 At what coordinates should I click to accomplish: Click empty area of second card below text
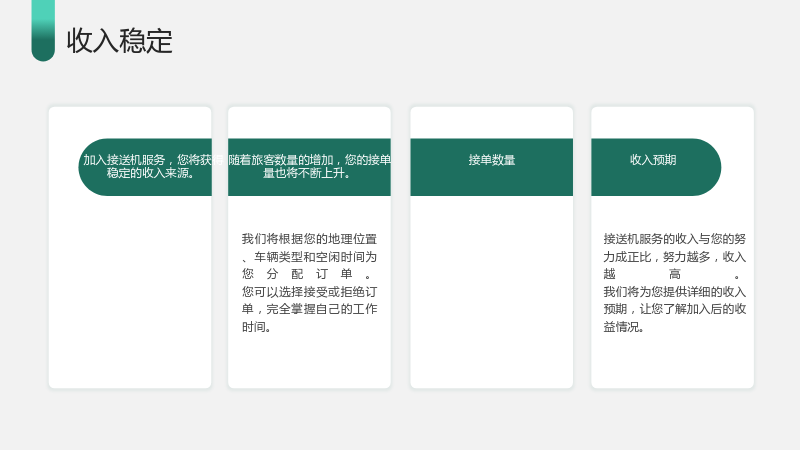(x=310, y=361)
